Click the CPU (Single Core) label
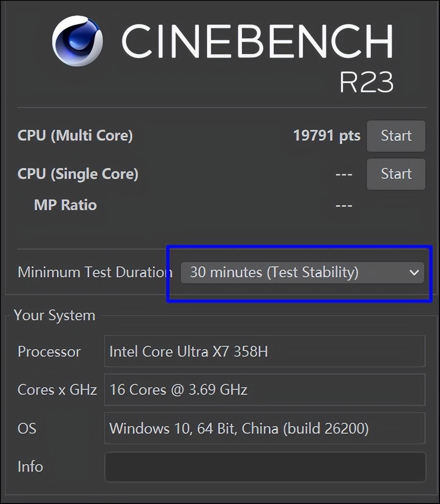 78,174
